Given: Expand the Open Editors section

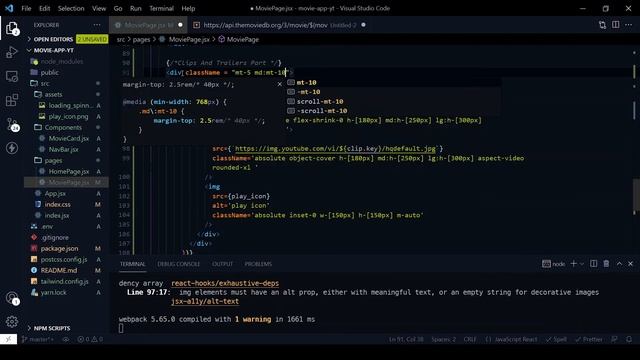Looking at the screenshot, I should pos(53,39).
